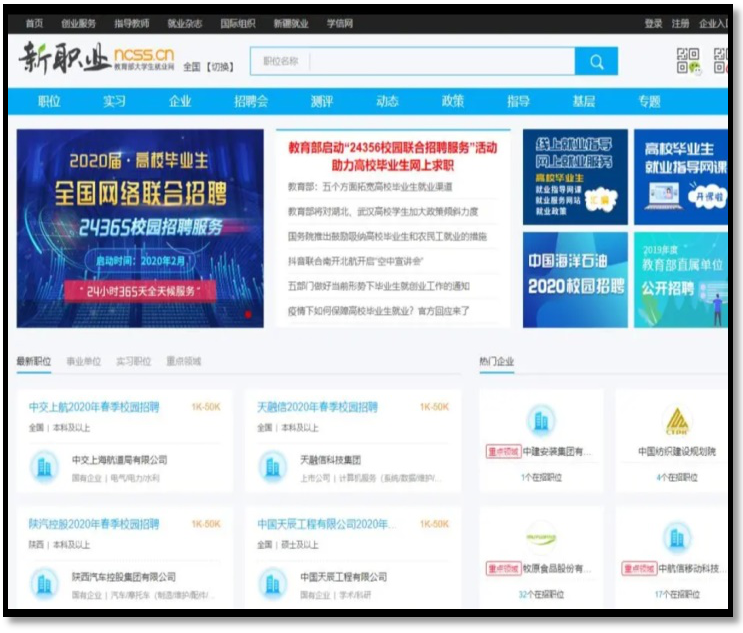This screenshot has width=743, height=633.
Task: Click the 新职业 ncss.cn site logo
Action: coord(97,58)
